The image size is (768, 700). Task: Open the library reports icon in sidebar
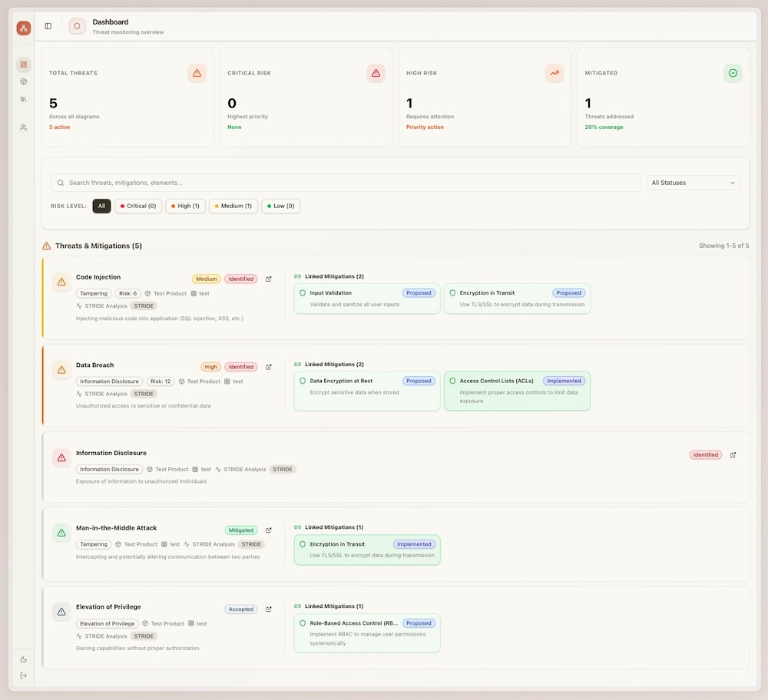[x=23, y=98]
